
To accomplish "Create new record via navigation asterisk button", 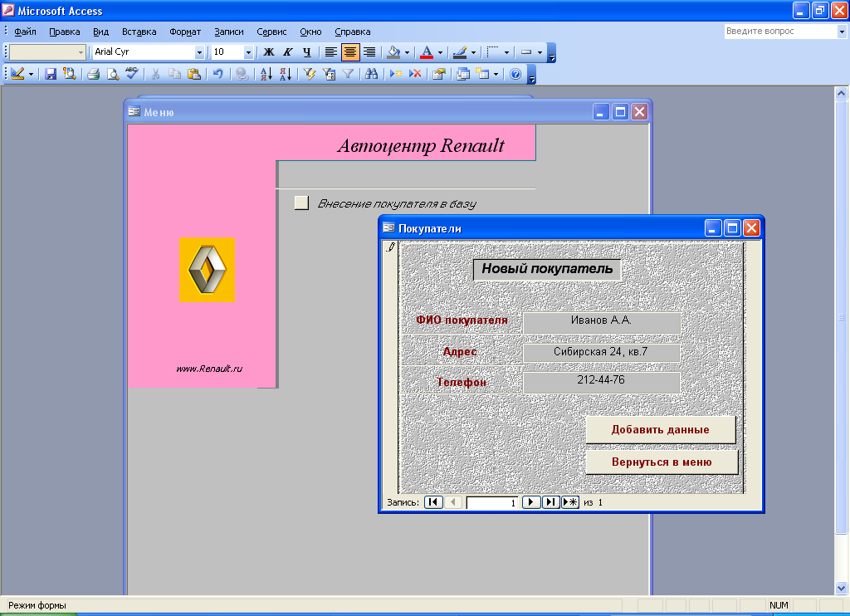I will point(570,502).
